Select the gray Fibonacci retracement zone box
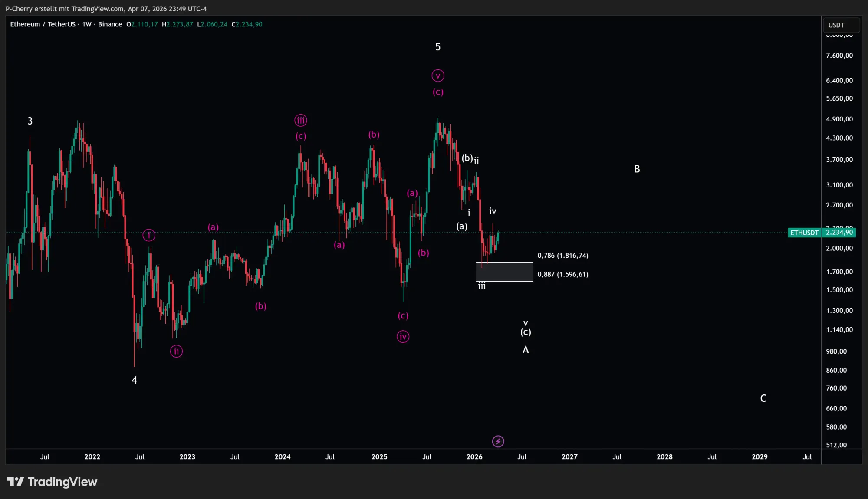Screen dimensions: 868x499 (x=504, y=272)
